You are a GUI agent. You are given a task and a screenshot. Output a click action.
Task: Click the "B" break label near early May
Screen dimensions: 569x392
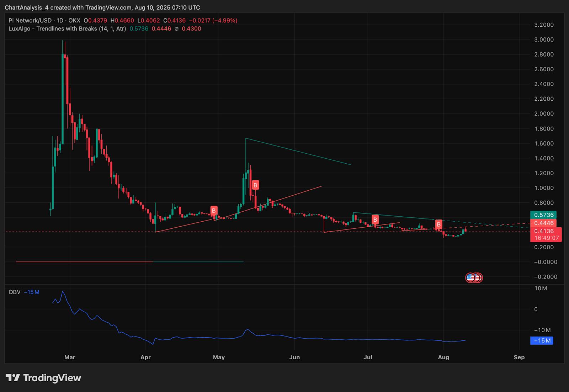213,211
